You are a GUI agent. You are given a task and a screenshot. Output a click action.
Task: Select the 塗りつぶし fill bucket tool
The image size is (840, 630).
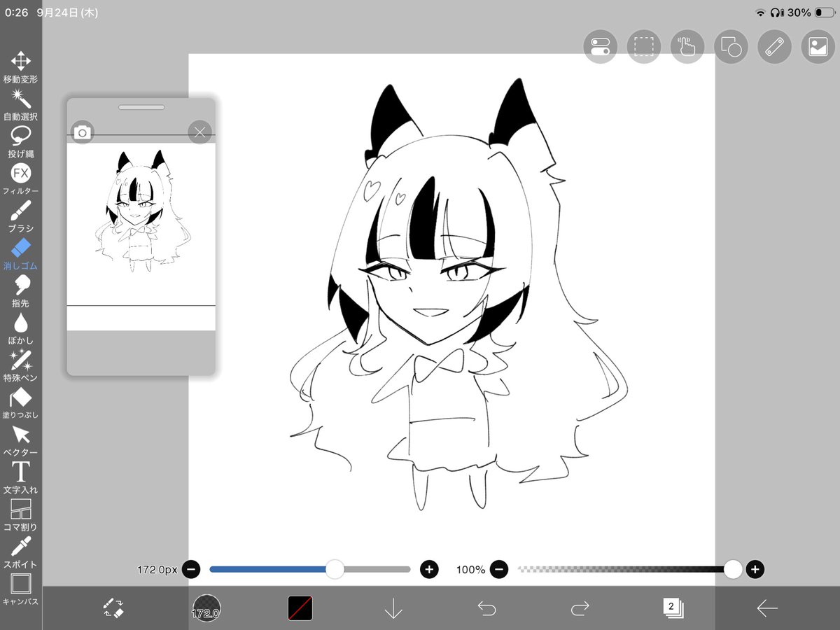coord(20,402)
